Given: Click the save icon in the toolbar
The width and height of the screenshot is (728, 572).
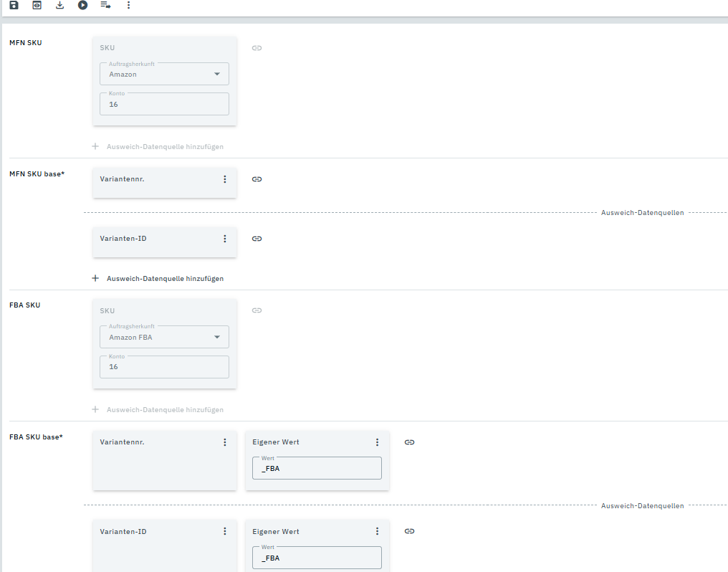Looking at the screenshot, I should tap(14, 5).
